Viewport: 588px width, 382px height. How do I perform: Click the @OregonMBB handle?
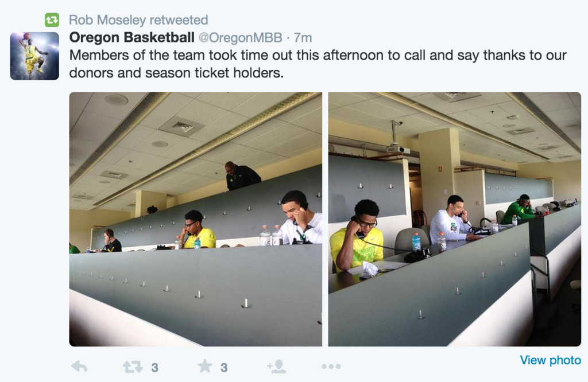coord(240,38)
